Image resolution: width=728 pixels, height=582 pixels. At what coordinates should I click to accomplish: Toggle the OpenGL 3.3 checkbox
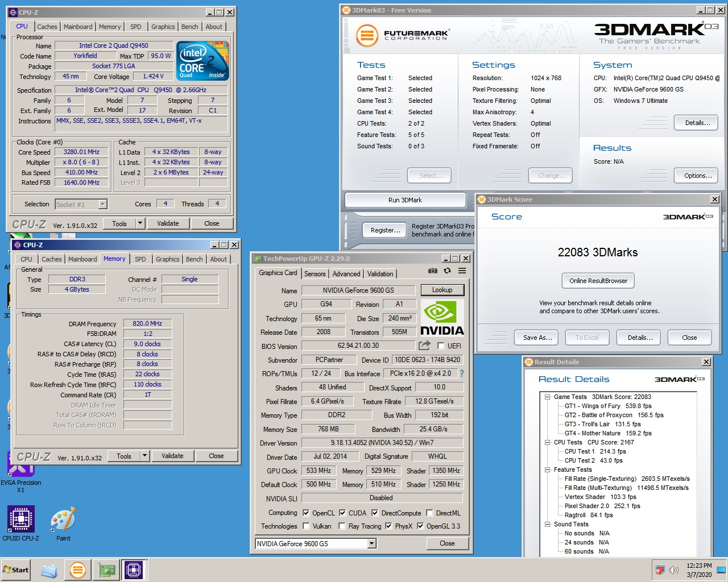(x=420, y=526)
